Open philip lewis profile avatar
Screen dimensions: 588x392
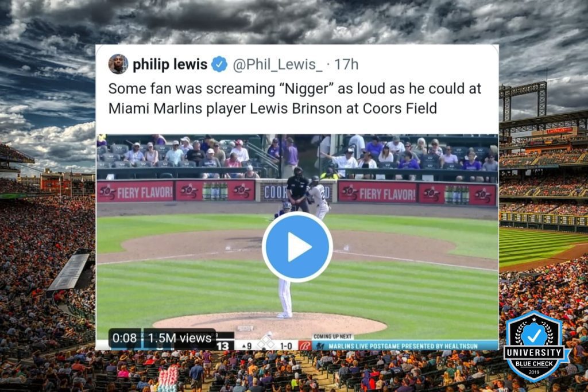(118, 64)
